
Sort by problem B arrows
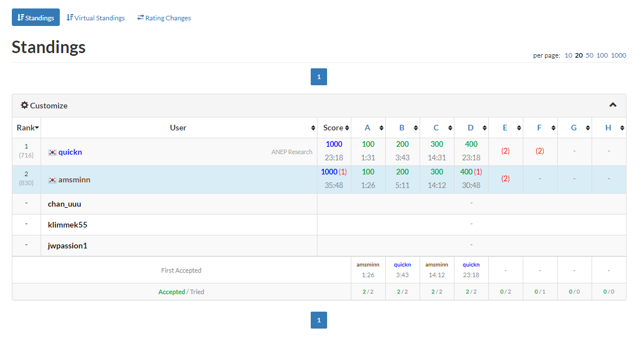416,128
